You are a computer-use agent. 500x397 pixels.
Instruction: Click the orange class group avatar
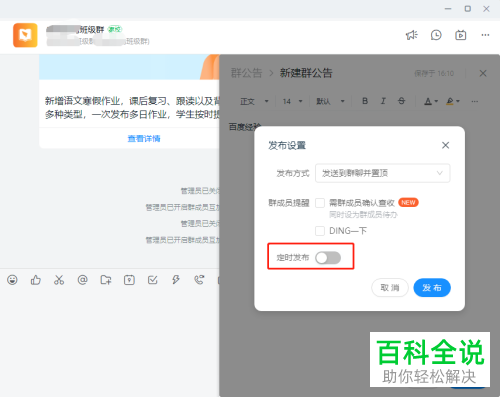[25, 35]
